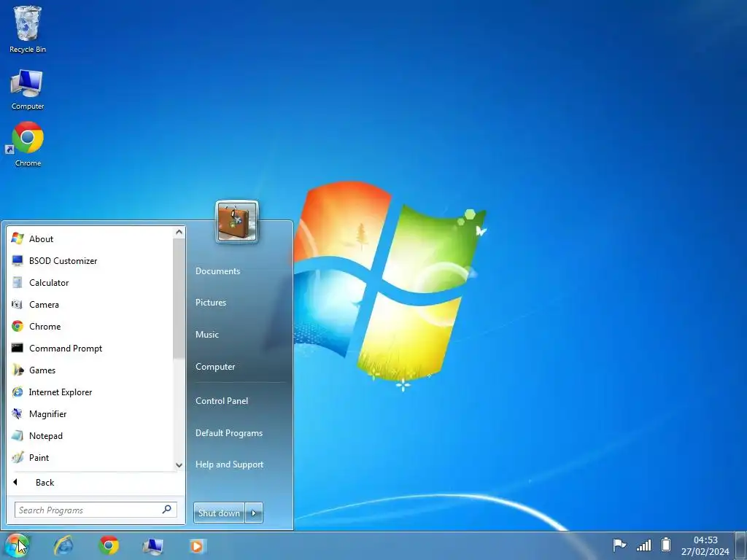Click the user account picture in Start menu
This screenshot has height=560, width=747.
point(237,222)
